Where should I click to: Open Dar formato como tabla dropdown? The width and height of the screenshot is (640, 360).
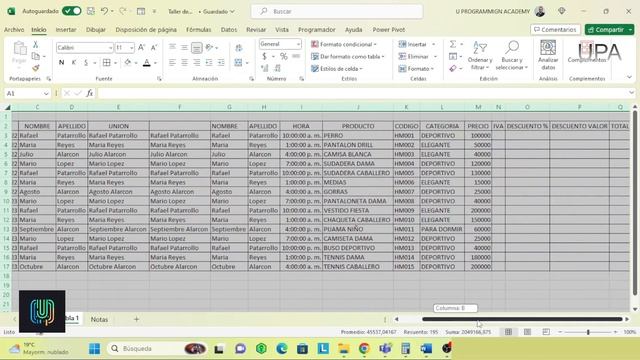coord(347,56)
